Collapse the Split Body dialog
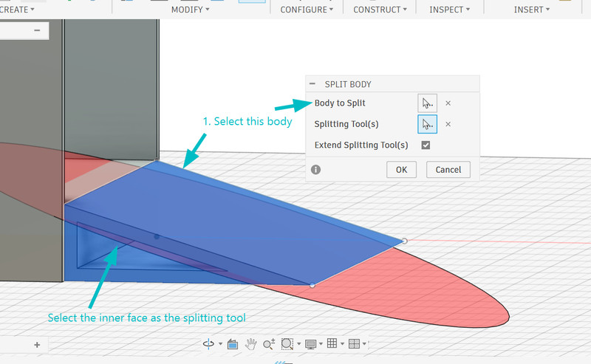This screenshot has height=364, width=591. [x=312, y=84]
